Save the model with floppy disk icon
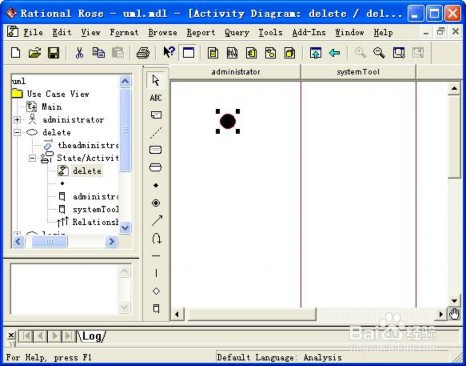 pyautogui.click(x=53, y=53)
